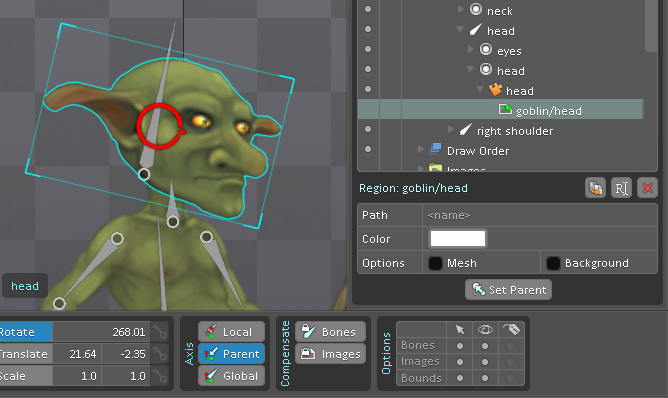This screenshot has width=668, height=398.
Task: Toggle visibility dot for eyes row
Action: pos(368,49)
